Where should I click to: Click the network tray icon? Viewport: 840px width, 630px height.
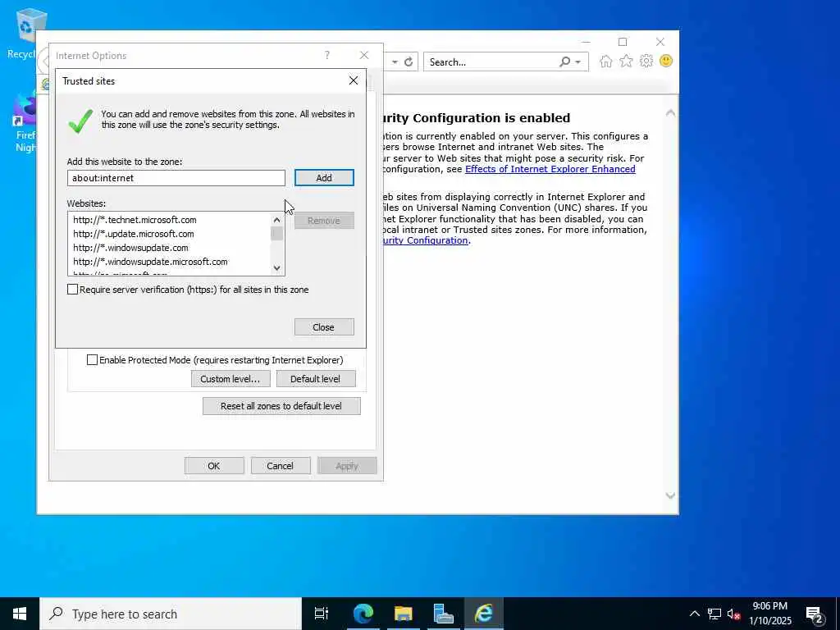point(714,614)
